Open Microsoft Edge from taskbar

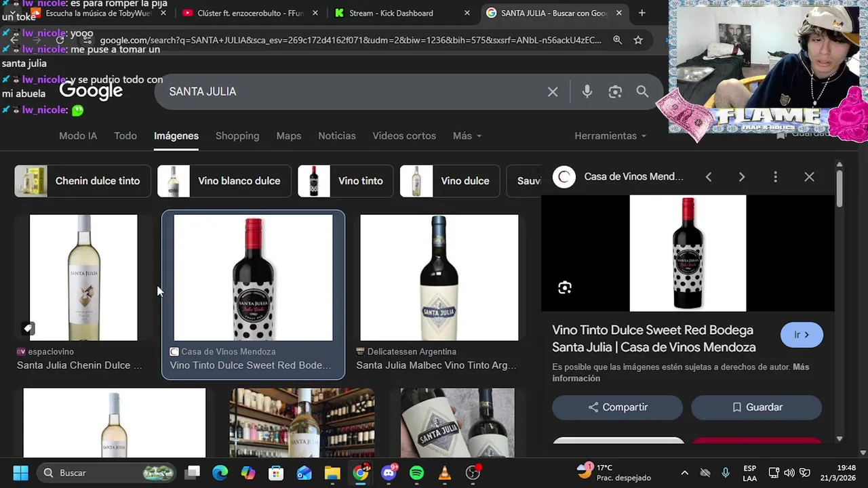coord(220,472)
